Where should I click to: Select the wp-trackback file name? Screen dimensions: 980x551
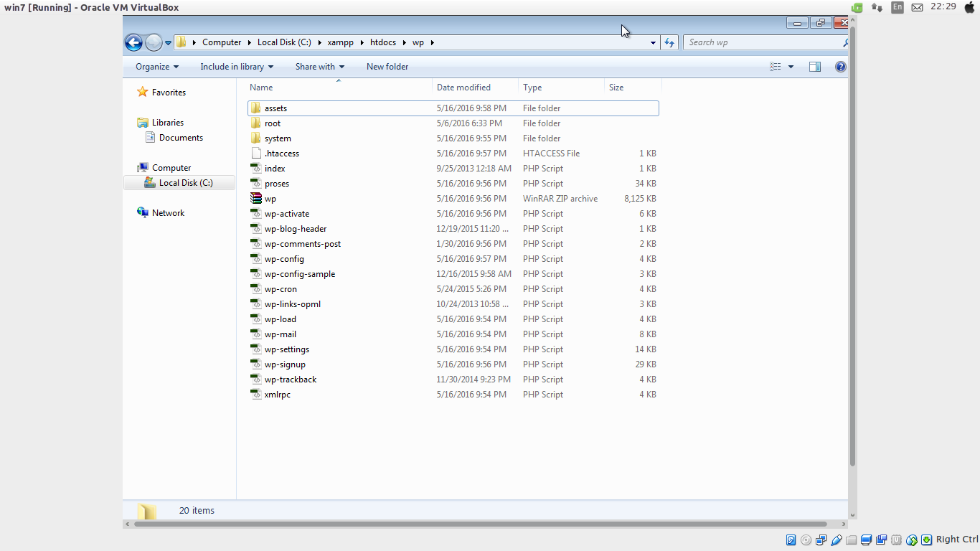tap(291, 380)
